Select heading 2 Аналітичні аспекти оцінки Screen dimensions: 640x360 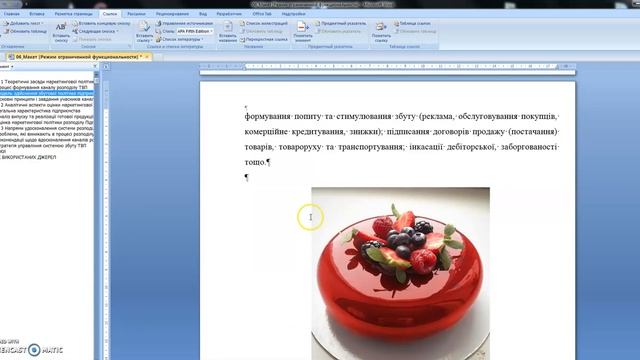pos(47,105)
